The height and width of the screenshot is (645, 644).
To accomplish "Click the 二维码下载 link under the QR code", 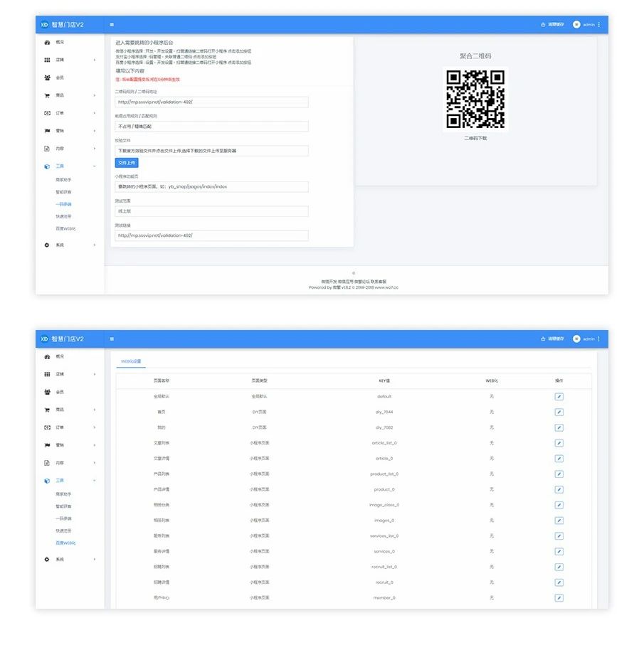I will point(475,138).
